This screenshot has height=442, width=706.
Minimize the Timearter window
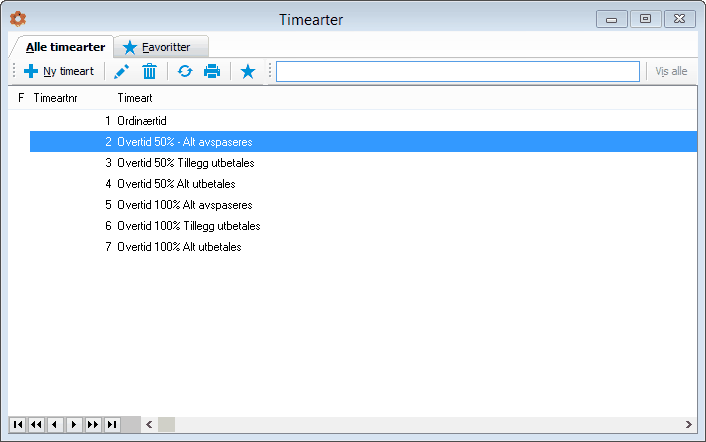point(611,19)
